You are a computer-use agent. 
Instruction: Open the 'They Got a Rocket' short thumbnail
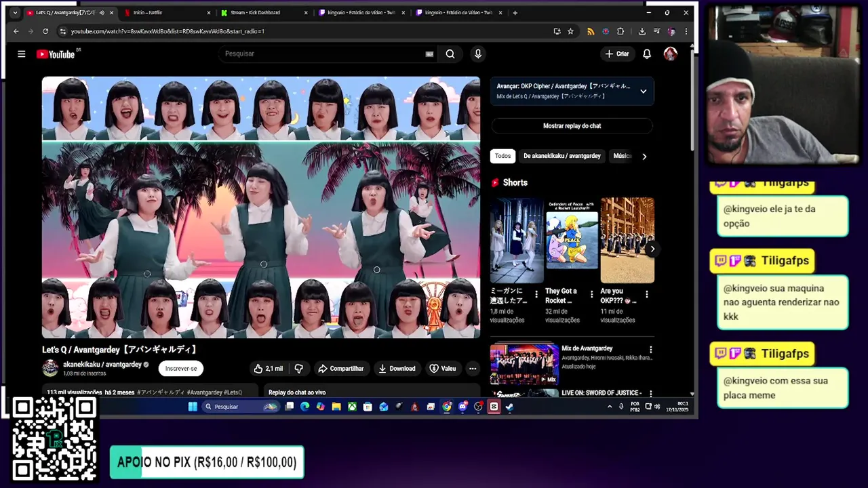(x=572, y=240)
